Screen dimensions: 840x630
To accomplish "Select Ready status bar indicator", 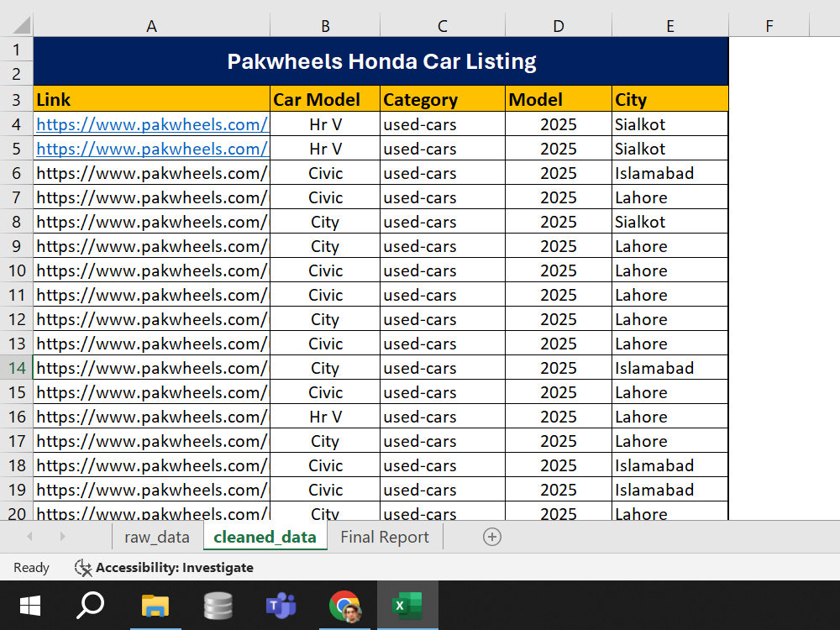I will [31, 567].
